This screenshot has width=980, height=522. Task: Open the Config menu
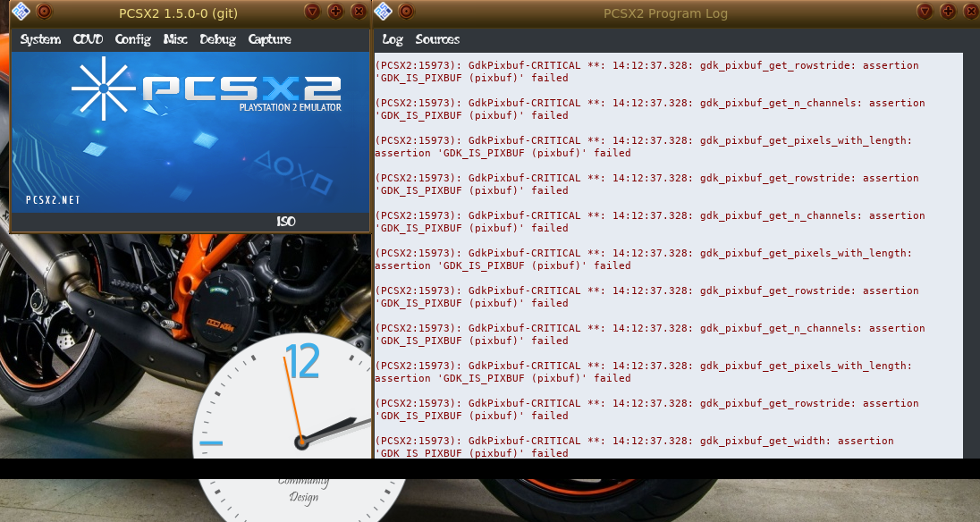point(132,39)
